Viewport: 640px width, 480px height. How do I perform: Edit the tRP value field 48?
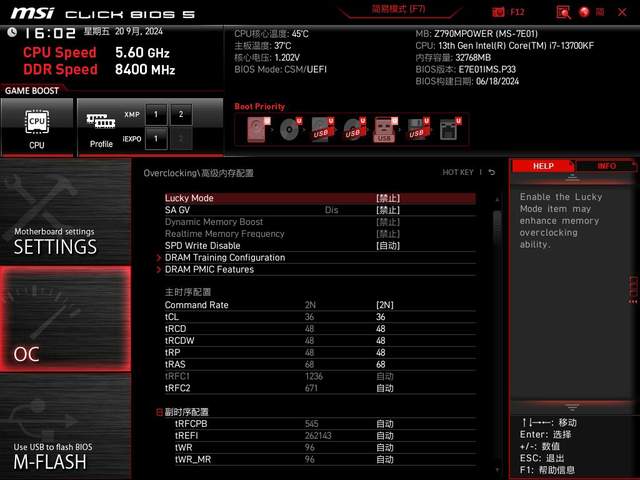[380, 352]
